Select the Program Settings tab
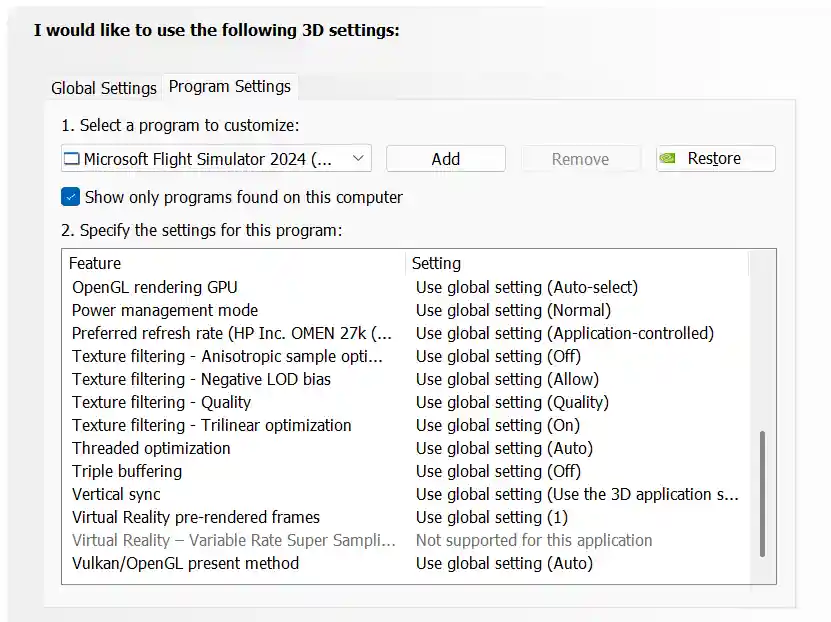The height and width of the screenshot is (622, 831). [x=229, y=86]
